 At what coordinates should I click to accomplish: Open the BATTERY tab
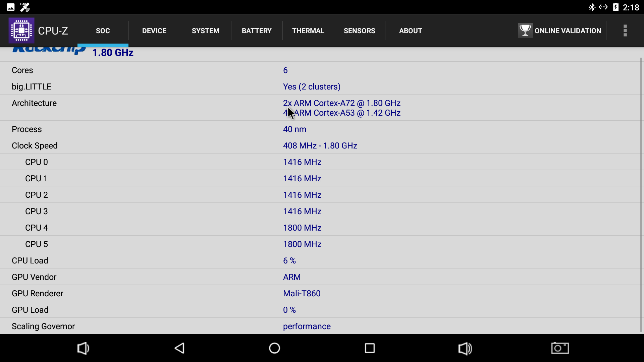pyautogui.click(x=257, y=31)
